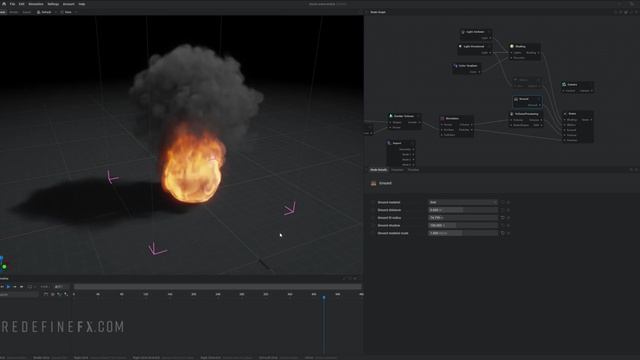Viewport: 640px width, 360px height.
Task: Select the topmost Light node icon in the graph
Action: point(463,32)
